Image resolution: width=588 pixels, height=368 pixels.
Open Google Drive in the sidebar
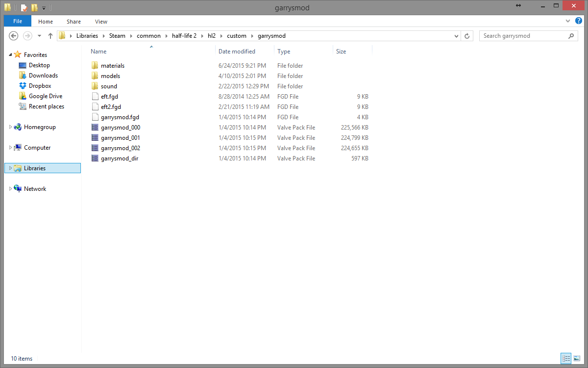tap(46, 96)
